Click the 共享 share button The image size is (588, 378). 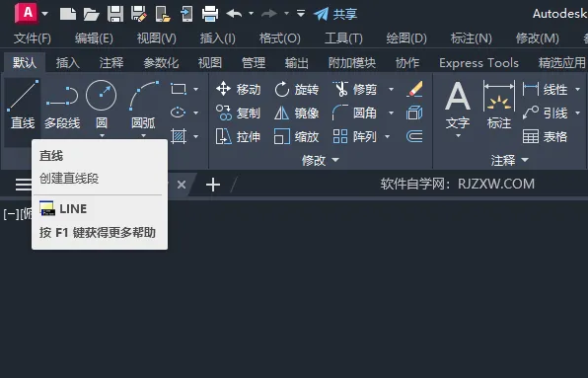(335, 14)
